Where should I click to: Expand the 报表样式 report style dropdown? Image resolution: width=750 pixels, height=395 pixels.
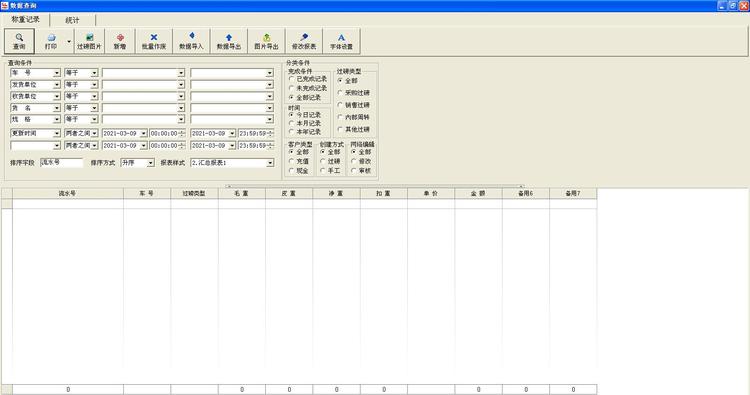[x=270, y=163]
